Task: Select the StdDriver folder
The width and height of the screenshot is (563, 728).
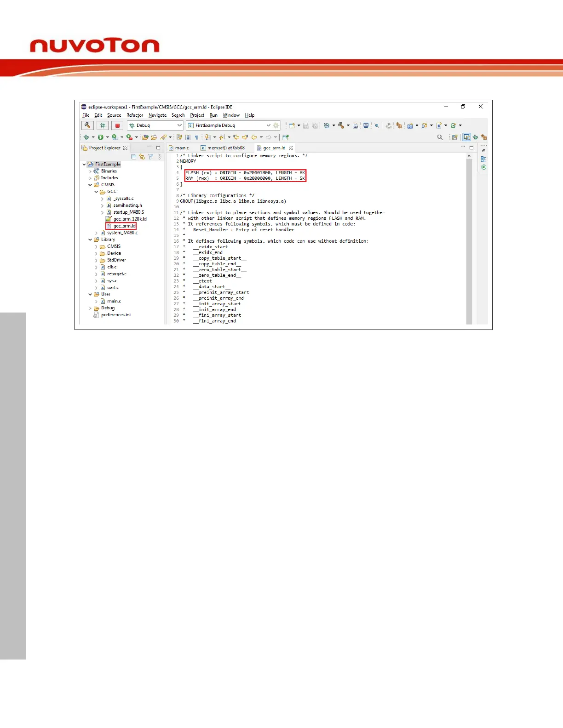Action: coord(116,260)
